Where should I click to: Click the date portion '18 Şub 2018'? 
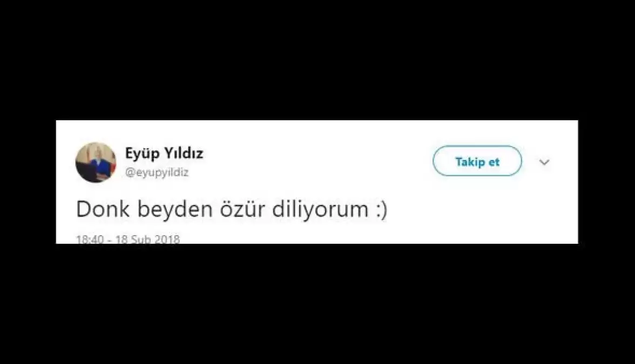(x=147, y=239)
